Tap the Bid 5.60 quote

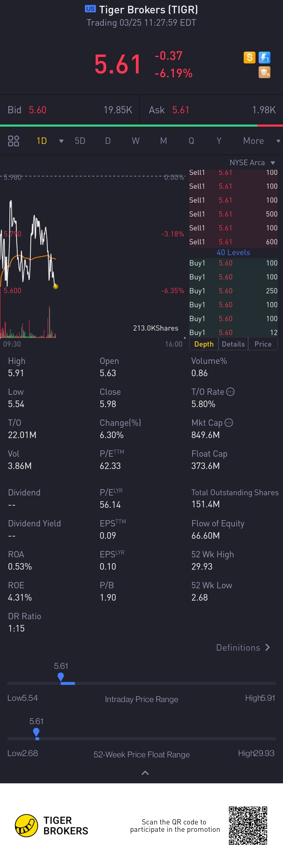pyautogui.click(x=70, y=110)
